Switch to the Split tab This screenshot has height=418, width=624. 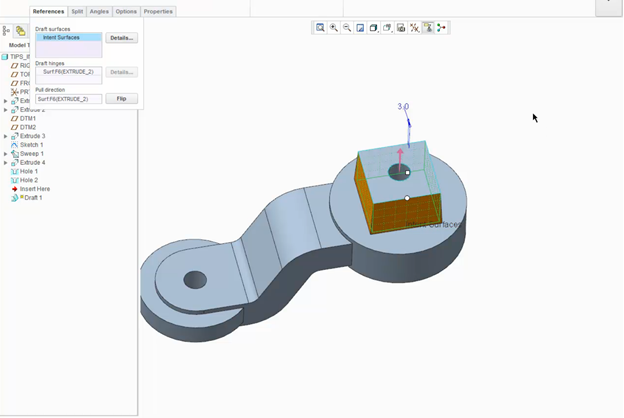(x=77, y=12)
